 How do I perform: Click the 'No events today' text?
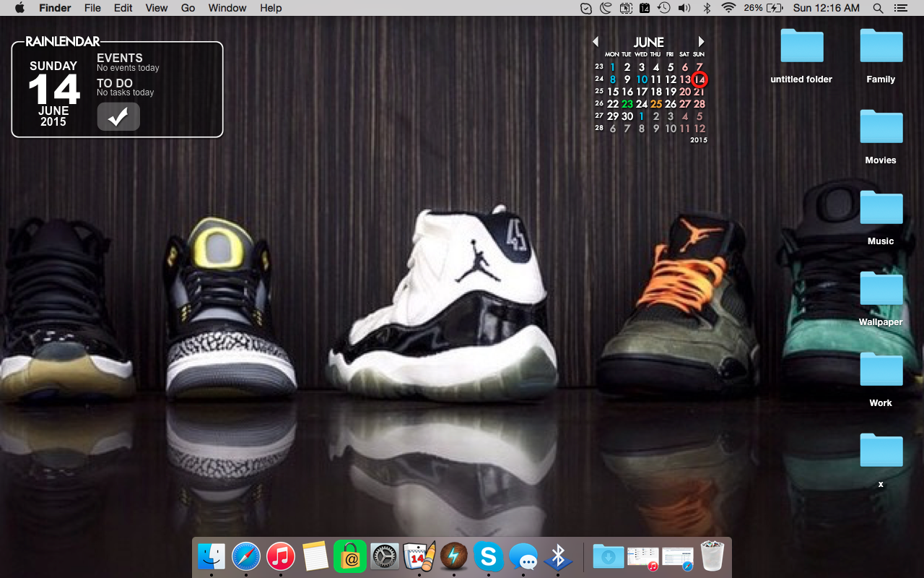(128, 68)
